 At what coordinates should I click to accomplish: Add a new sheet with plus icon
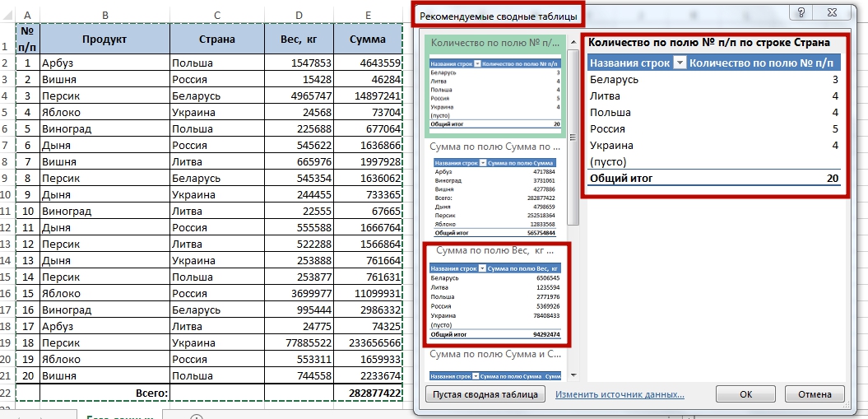pyautogui.click(x=196, y=417)
